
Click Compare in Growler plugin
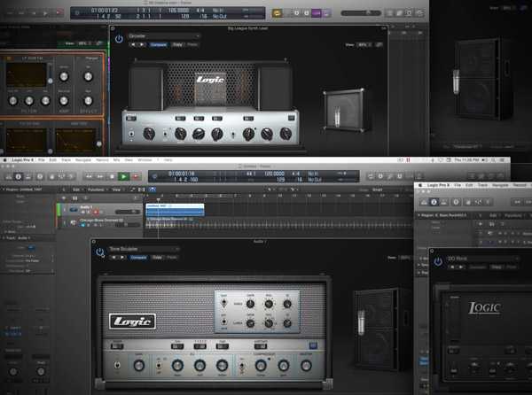point(158,44)
